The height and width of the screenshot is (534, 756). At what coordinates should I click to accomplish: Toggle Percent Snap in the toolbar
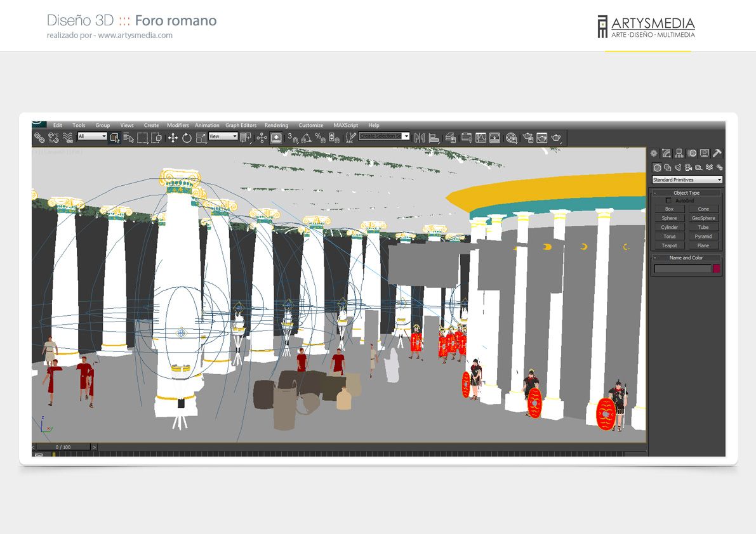click(x=320, y=138)
